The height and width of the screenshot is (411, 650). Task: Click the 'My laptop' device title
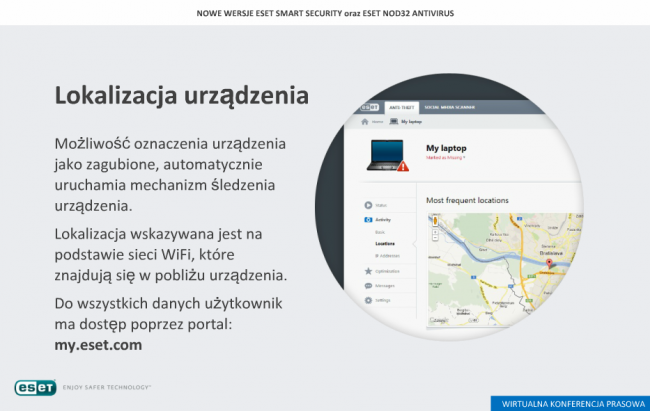click(446, 148)
